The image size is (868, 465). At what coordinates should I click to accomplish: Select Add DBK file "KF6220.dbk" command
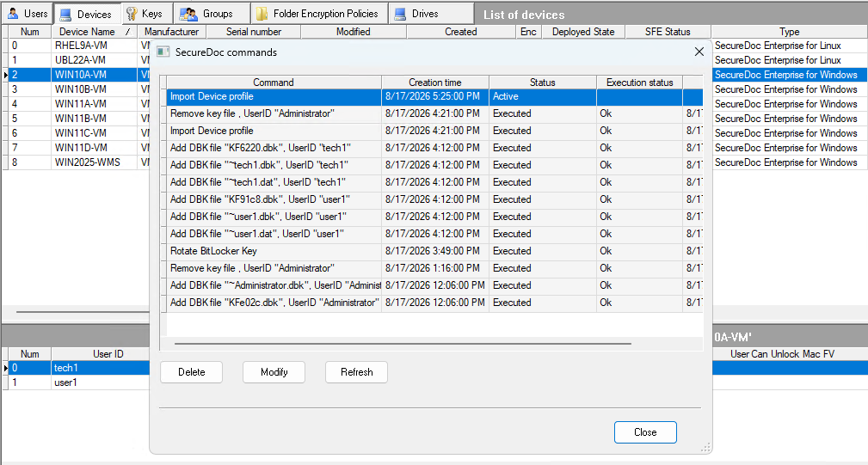434,148
